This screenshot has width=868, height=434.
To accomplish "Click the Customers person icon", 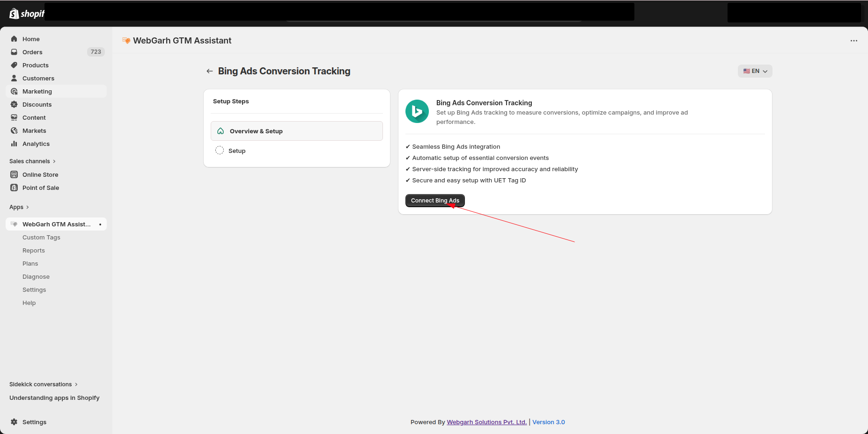I will click(14, 78).
